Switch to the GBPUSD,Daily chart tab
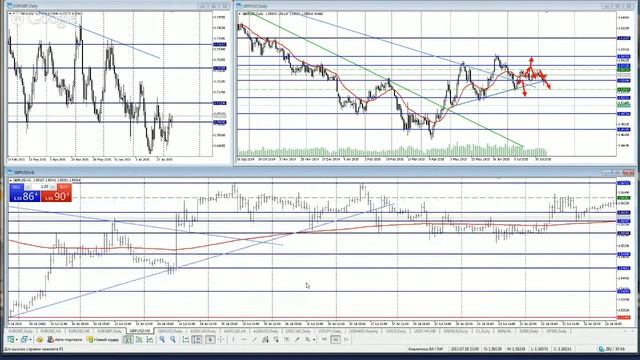The width and height of the screenshot is (640, 360). click(x=170, y=331)
